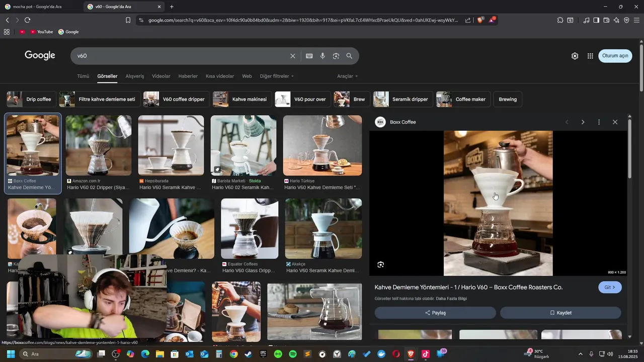Open Epic Games launcher from taskbar

(x=263, y=354)
